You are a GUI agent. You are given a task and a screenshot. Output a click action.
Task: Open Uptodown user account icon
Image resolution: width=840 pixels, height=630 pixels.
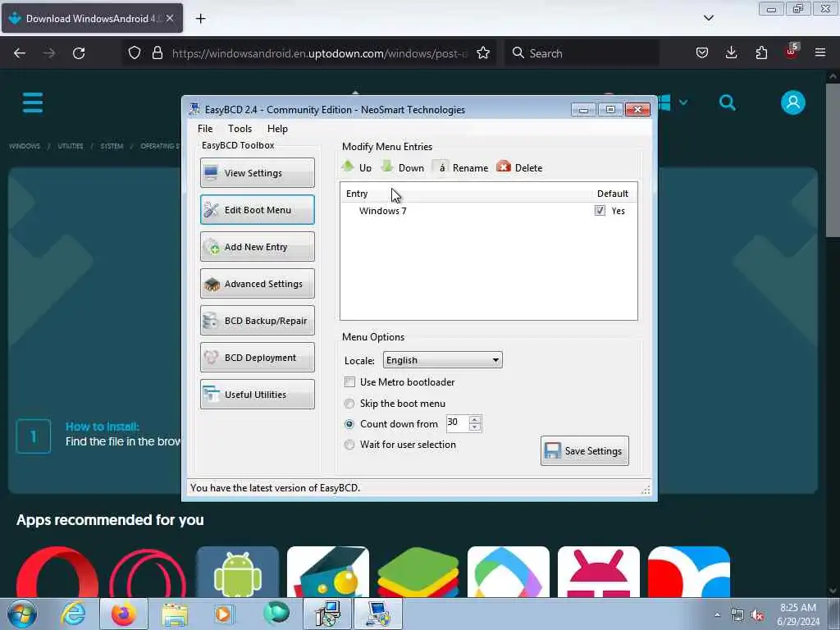(x=793, y=103)
